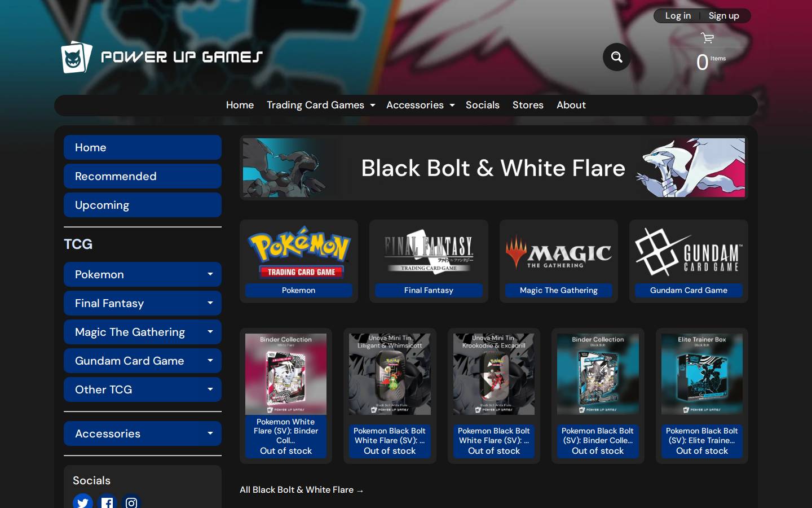Click the sidebar Home button

click(143, 147)
